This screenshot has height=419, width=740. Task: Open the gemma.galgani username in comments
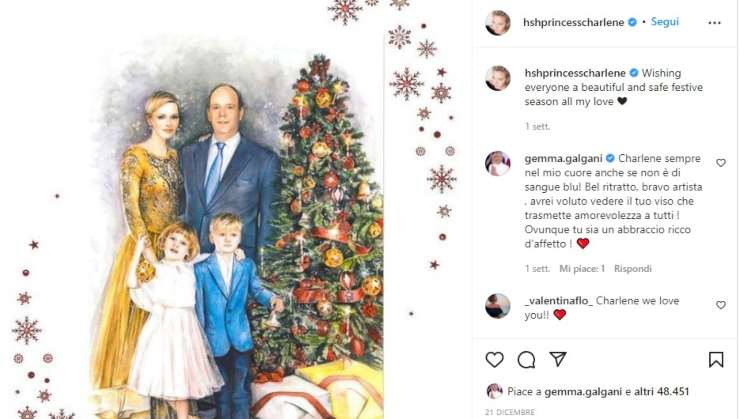tap(563, 159)
